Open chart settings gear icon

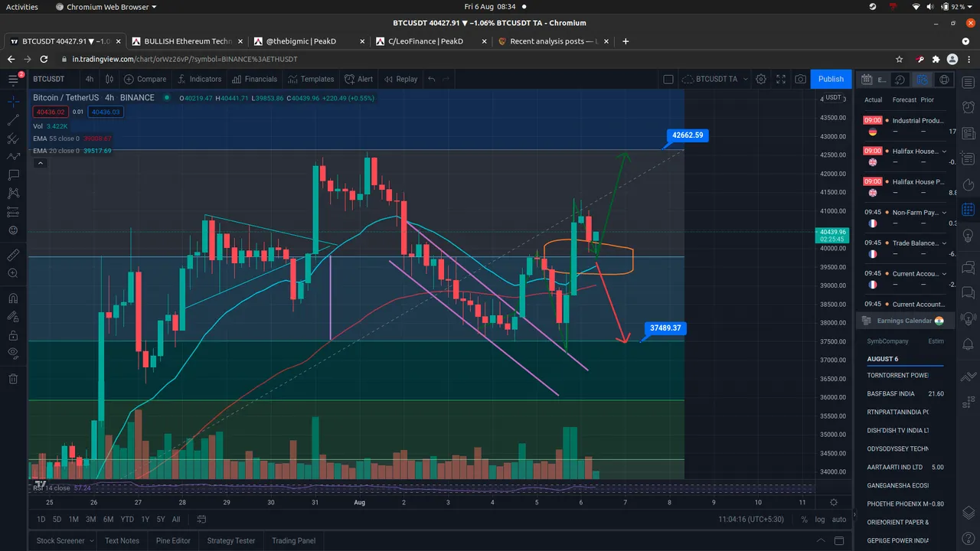pyautogui.click(x=761, y=79)
